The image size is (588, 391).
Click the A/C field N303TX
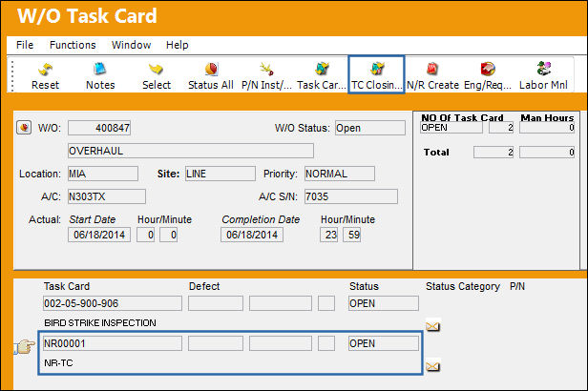pyautogui.click(x=107, y=196)
